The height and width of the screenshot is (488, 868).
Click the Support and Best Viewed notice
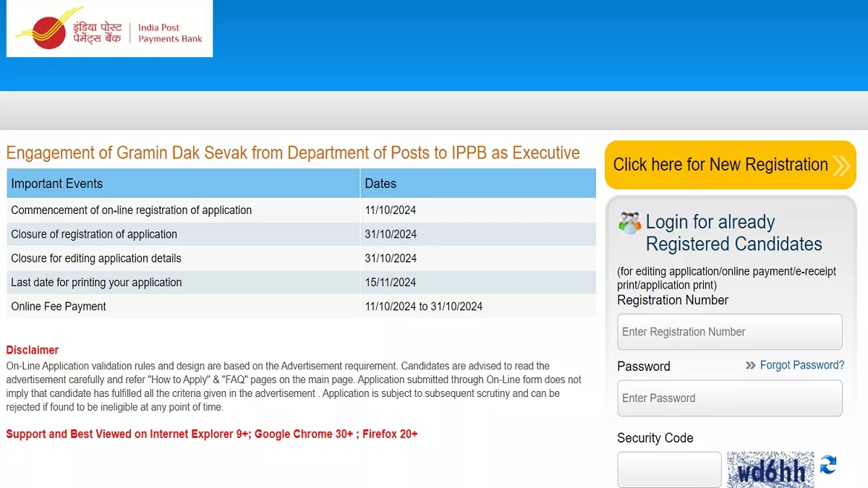point(212,434)
